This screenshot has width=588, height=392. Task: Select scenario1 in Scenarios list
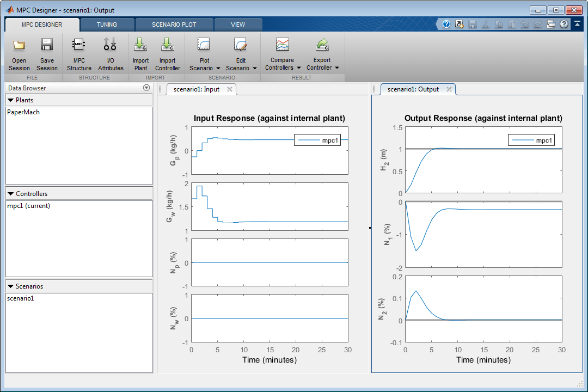point(21,298)
